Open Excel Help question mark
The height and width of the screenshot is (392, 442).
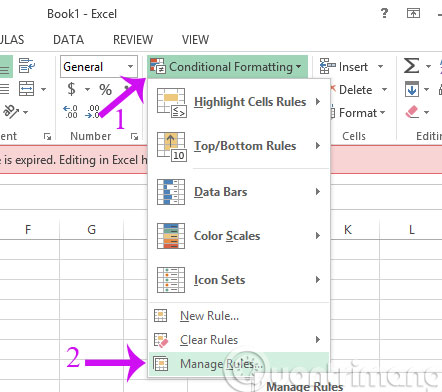point(384,13)
